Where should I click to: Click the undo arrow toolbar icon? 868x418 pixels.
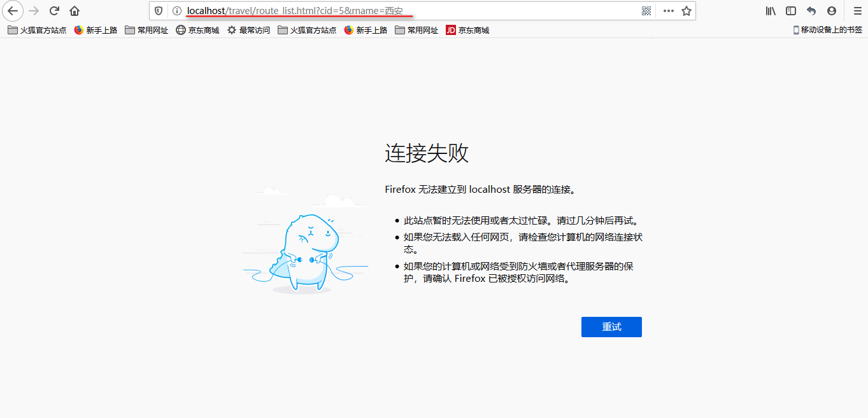click(x=811, y=11)
